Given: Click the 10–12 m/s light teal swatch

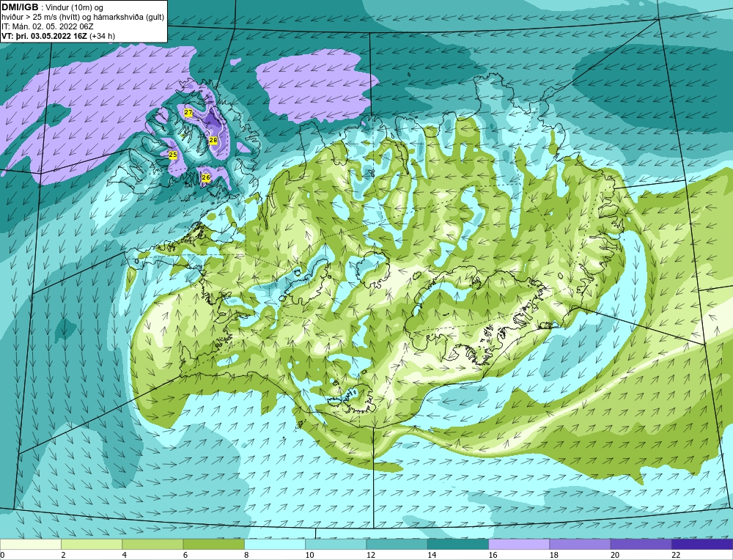Looking at the screenshot, I should coord(336,544).
